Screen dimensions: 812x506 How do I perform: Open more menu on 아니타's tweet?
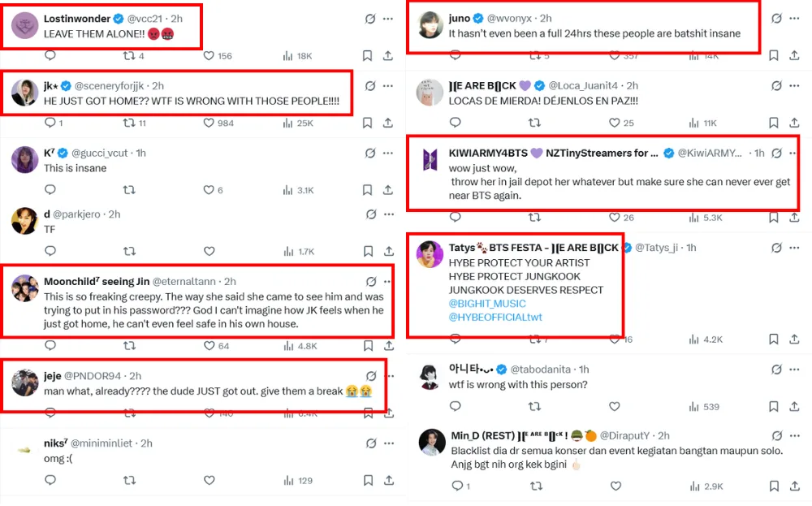click(796, 370)
